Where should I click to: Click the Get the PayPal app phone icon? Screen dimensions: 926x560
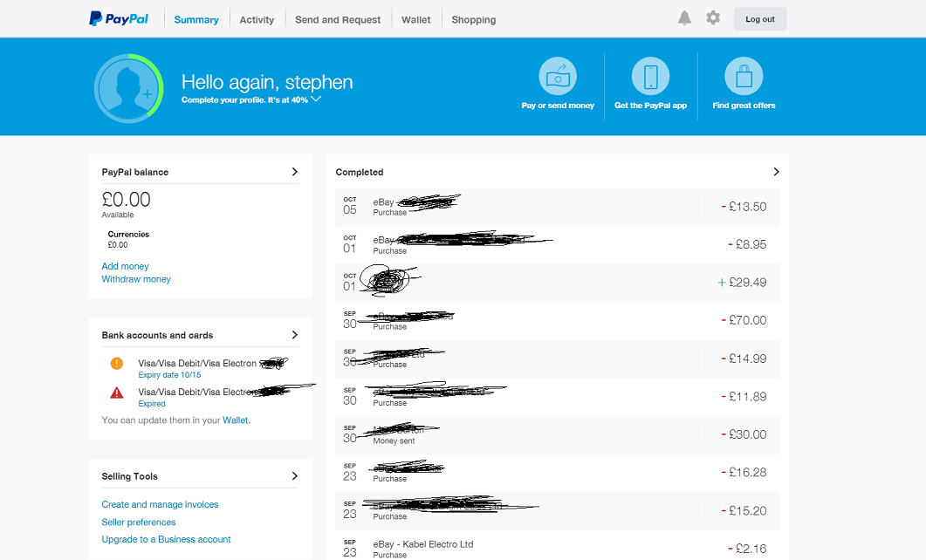pos(650,76)
